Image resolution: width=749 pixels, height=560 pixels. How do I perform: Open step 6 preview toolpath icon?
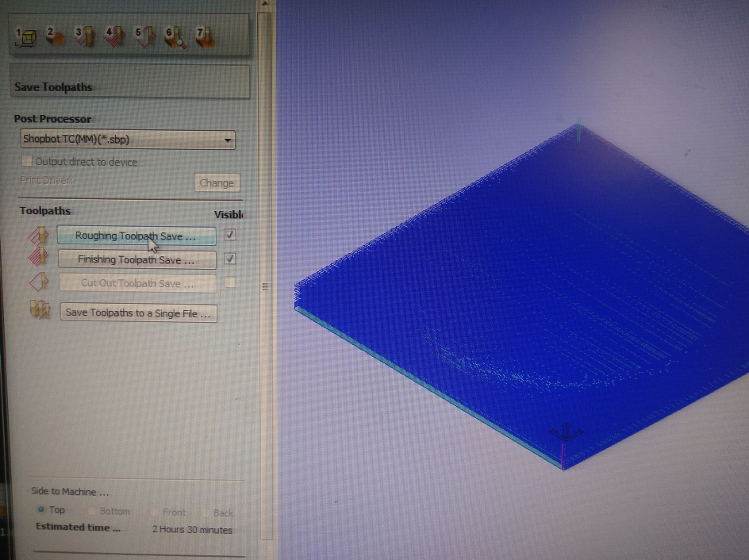coord(175,38)
